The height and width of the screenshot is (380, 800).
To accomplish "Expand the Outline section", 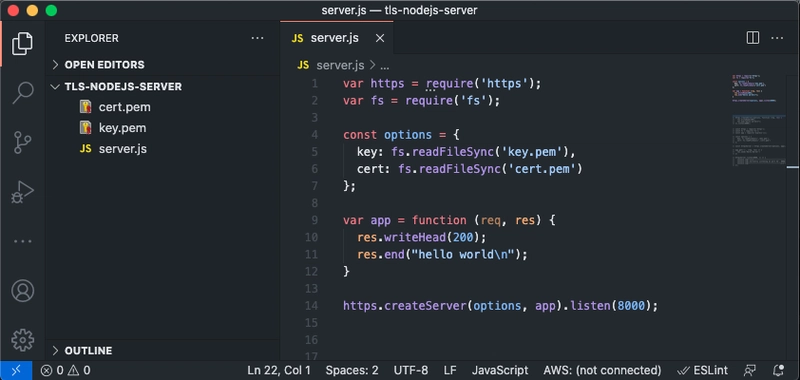I will point(163,351).
